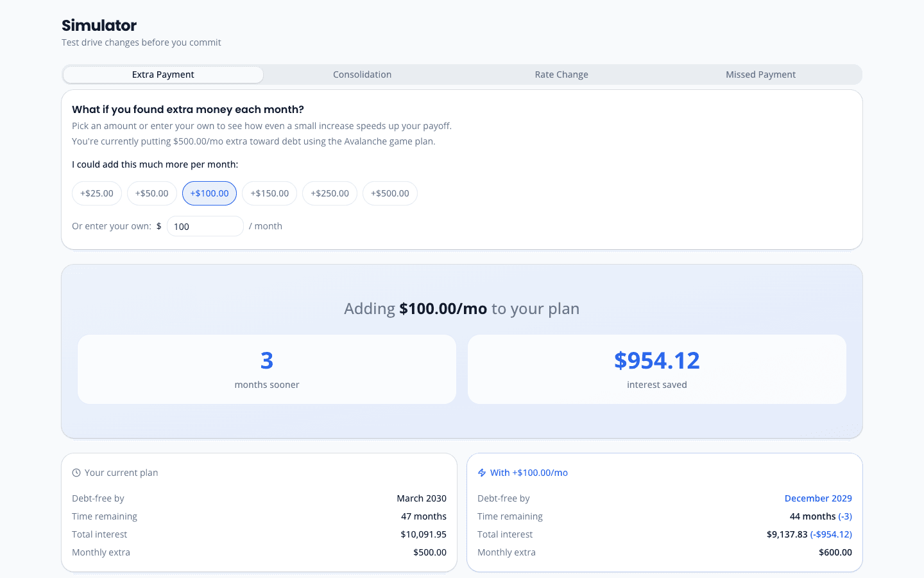Click the Simulator page heading
The height and width of the screenshot is (578, 924).
click(98, 25)
